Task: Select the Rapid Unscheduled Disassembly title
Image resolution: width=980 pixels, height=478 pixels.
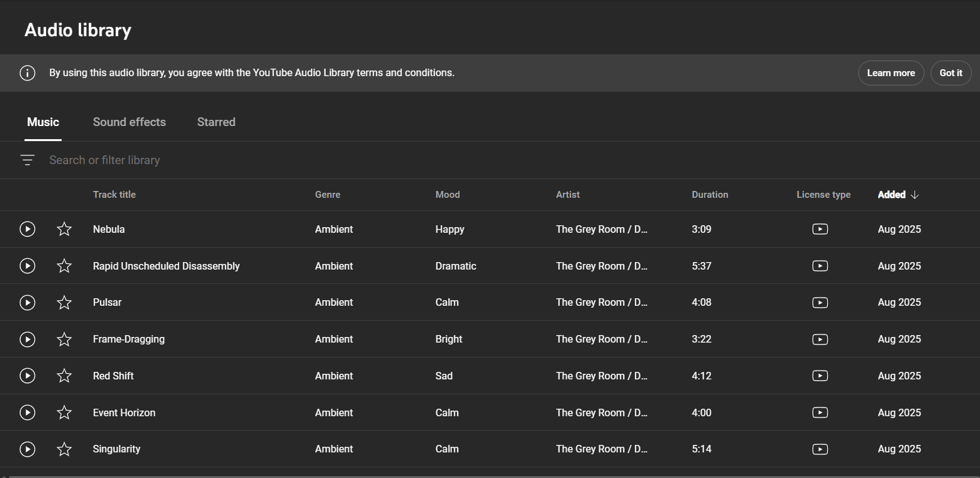Action: pos(166,266)
